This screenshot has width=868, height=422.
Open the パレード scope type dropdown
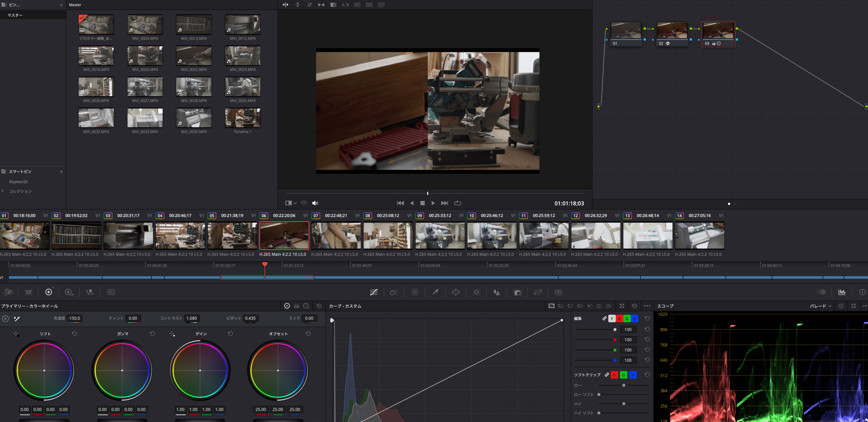pyautogui.click(x=821, y=306)
